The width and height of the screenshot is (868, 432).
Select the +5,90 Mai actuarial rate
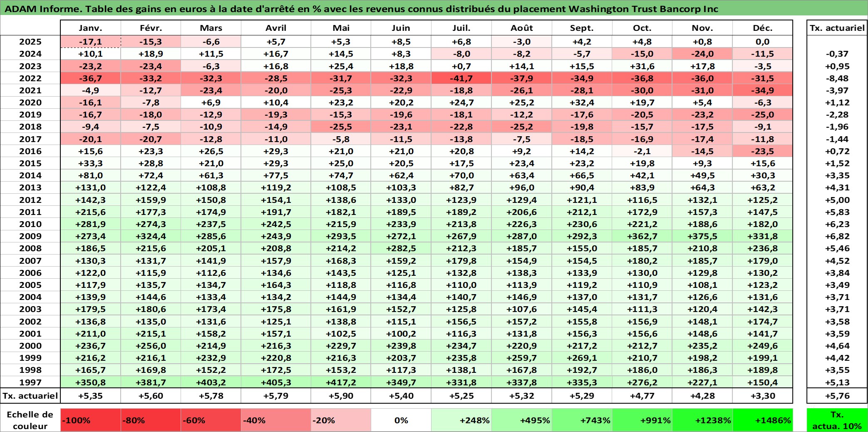click(x=341, y=396)
